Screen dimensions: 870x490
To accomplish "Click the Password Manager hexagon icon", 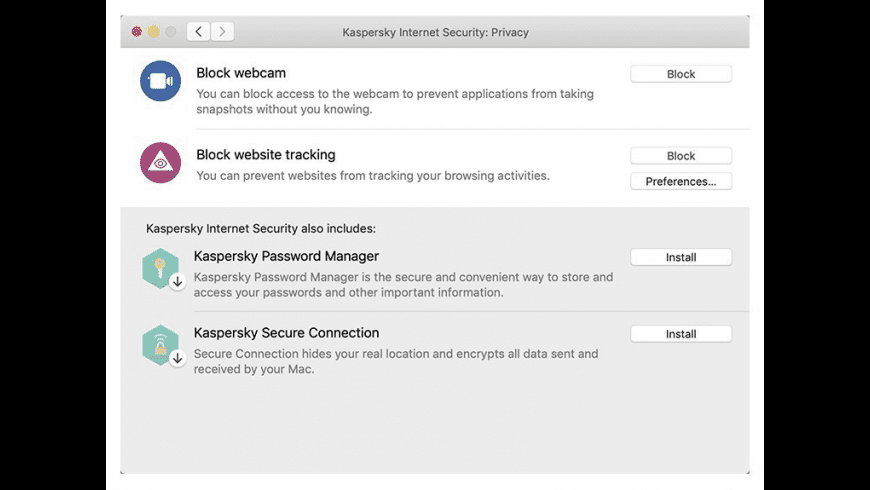I will (x=160, y=268).
